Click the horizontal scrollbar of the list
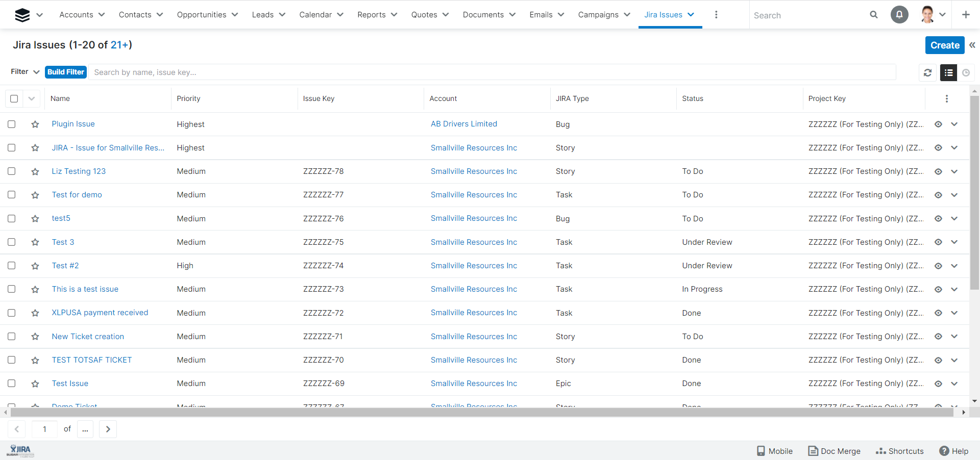This screenshot has width=980, height=460. (x=482, y=412)
